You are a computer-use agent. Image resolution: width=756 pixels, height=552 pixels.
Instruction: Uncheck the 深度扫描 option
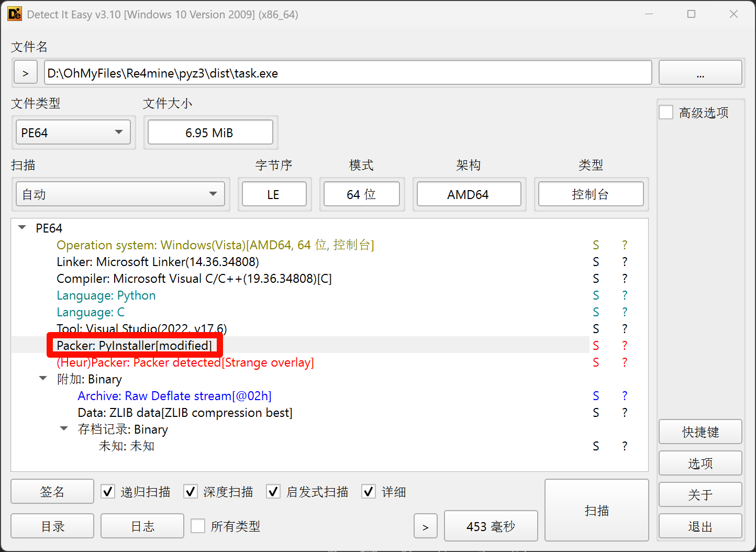[x=191, y=492]
